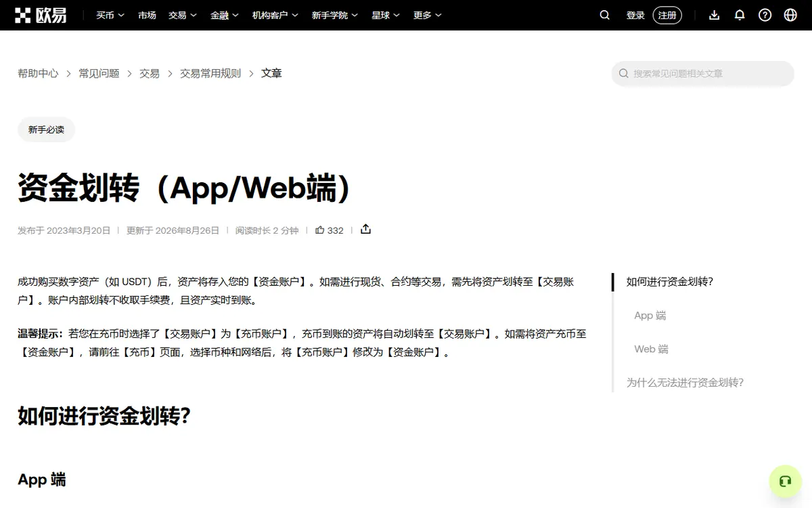Viewport: 812px width, 508px height.
Task: Jump to 为什么无法进行资金划转? section
Action: tap(685, 383)
